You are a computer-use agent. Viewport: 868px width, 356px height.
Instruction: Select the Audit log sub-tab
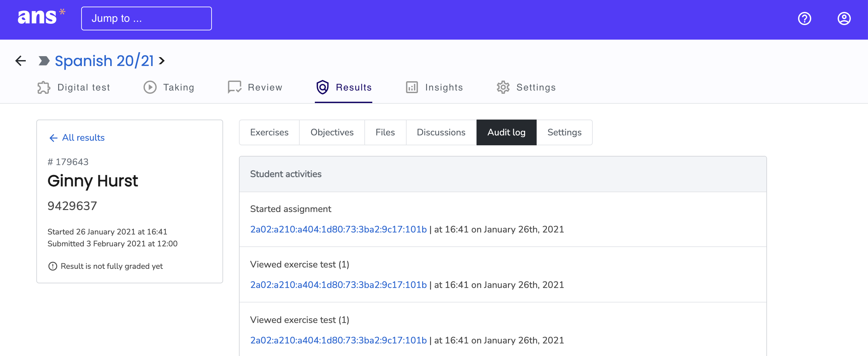[506, 132]
